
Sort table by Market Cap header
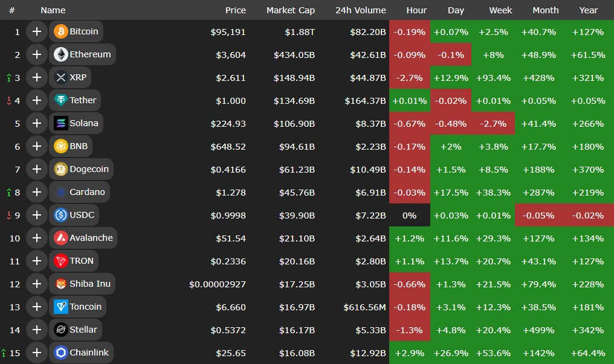(x=290, y=10)
